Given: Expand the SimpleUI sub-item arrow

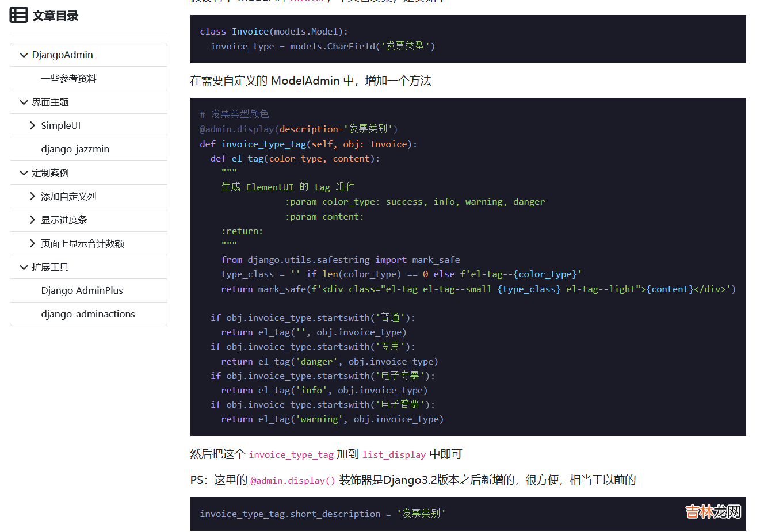Looking at the screenshot, I should click(x=32, y=125).
